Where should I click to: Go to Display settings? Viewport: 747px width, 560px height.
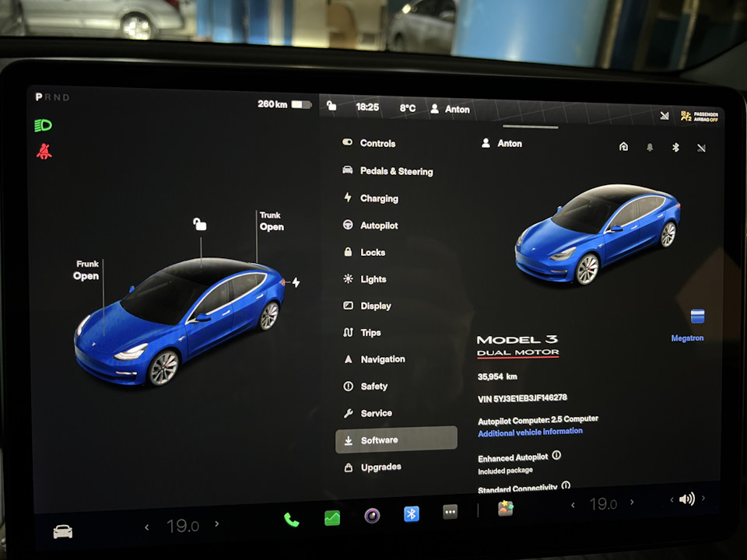pyautogui.click(x=367, y=306)
